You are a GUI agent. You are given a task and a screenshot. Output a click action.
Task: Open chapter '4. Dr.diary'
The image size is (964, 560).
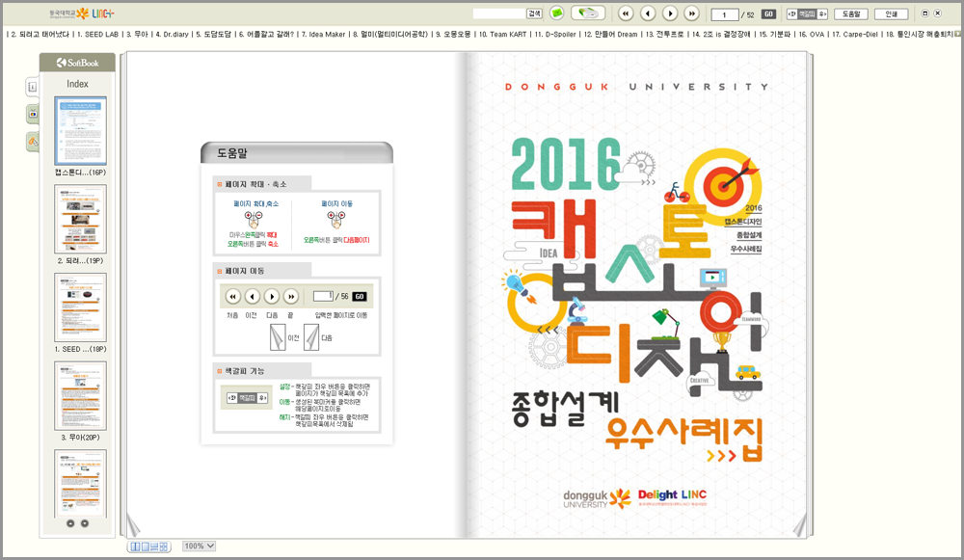pyautogui.click(x=173, y=35)
